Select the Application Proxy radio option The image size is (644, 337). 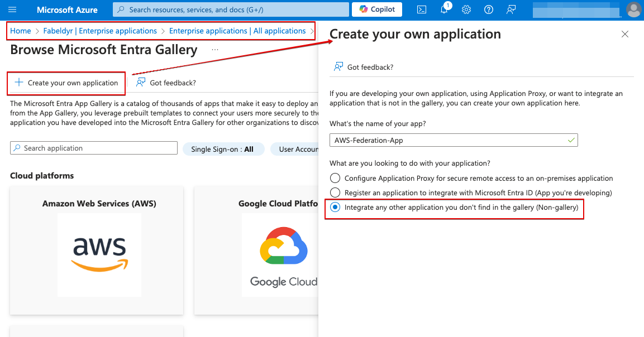coord(335,177)
